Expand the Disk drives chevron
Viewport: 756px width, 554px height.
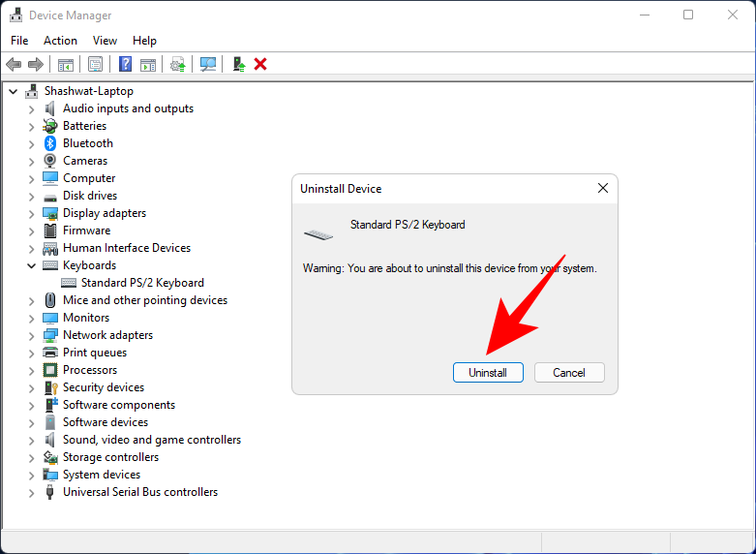coord(32,196)
